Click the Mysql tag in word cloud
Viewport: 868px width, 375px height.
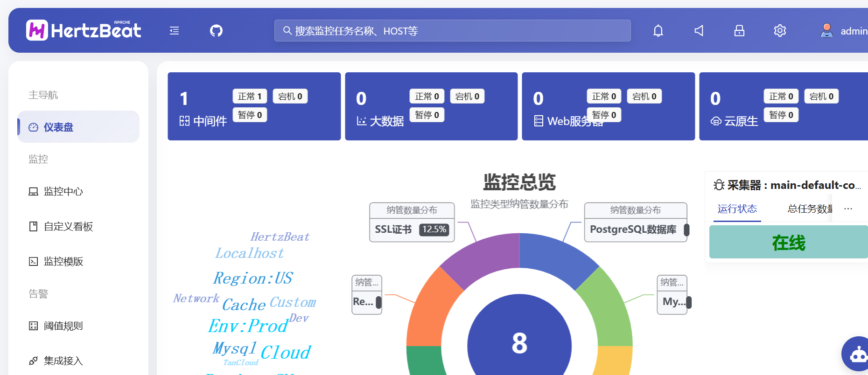click(x=234, y=348)
